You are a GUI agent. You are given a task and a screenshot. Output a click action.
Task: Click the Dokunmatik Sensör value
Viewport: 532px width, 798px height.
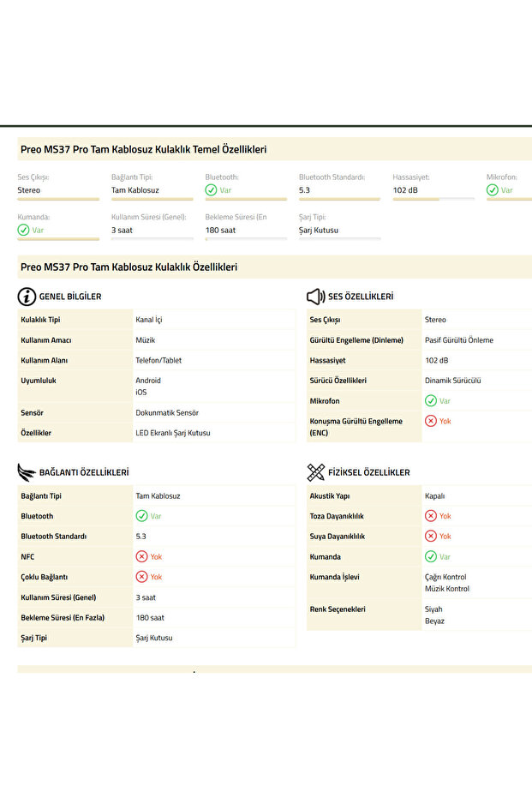pyautogui.click(x=167, y=412)
